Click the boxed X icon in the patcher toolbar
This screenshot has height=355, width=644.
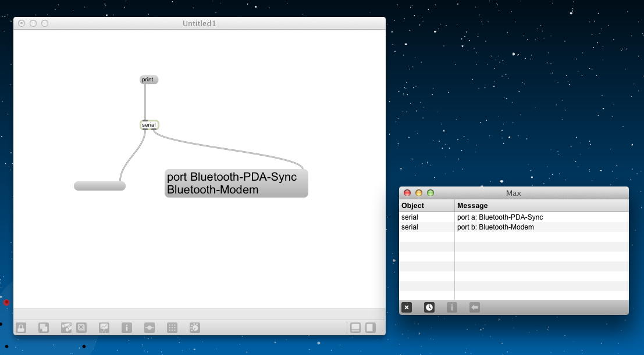81,328
